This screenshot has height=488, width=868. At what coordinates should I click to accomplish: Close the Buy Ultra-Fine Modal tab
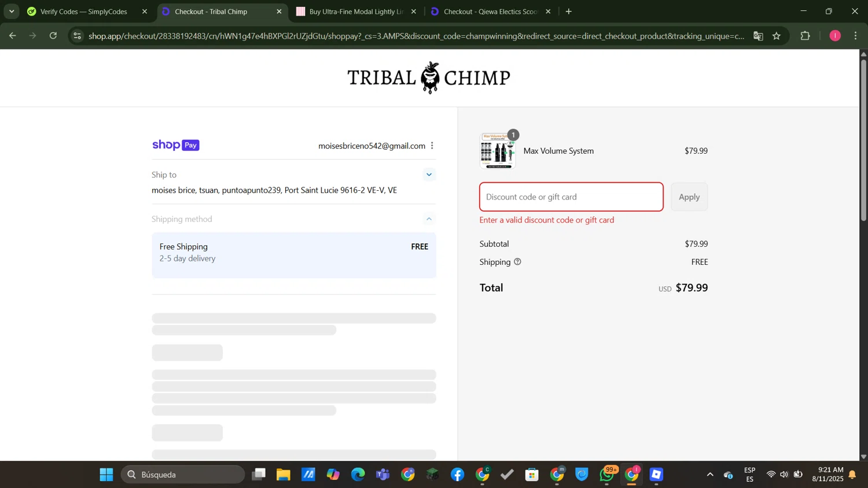[x=413, y=12]
